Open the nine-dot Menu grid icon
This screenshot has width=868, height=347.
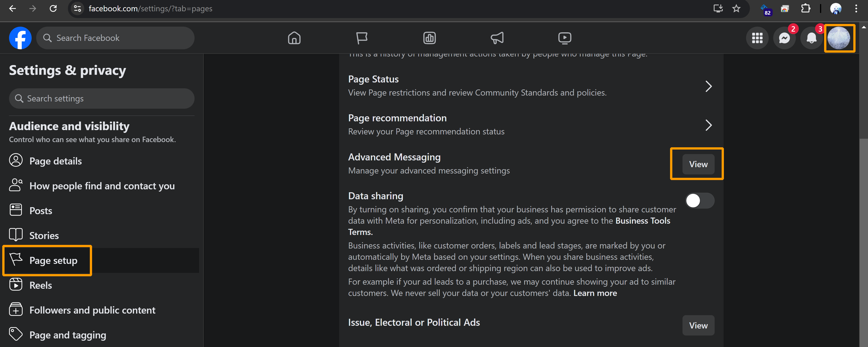point(757,38)
